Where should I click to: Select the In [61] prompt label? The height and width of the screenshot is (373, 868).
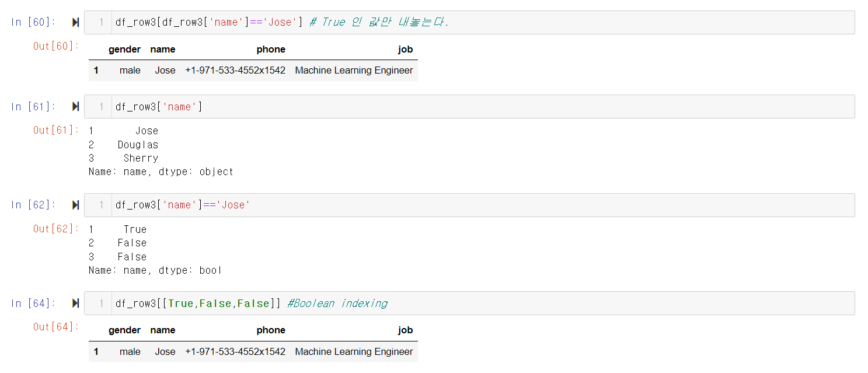(x=33, y=106)
